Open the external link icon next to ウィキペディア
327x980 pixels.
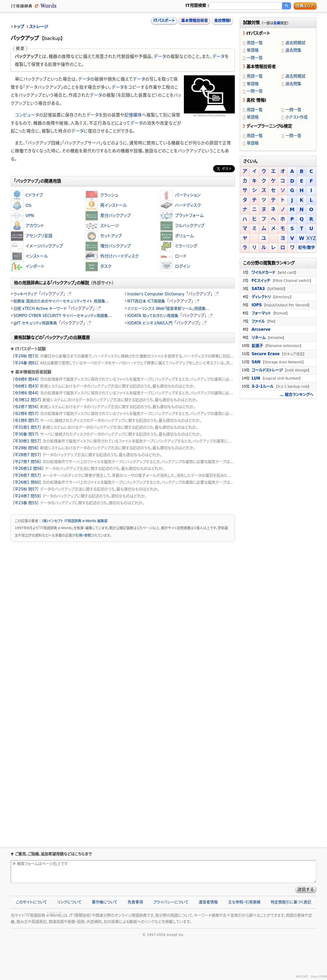(69, 294)
